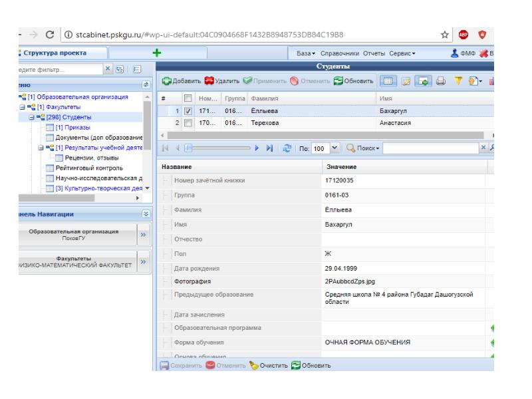Open the per-page 100 dropdown

(x=334, y=148)
